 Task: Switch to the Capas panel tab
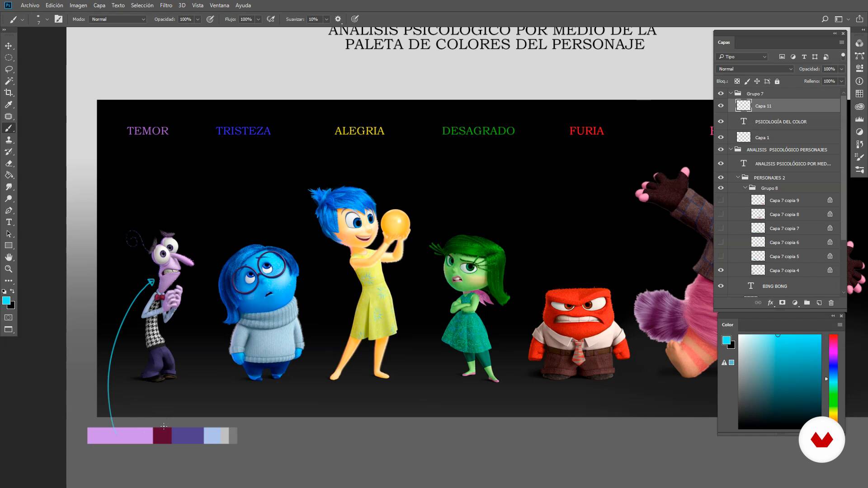click(724, 42)
